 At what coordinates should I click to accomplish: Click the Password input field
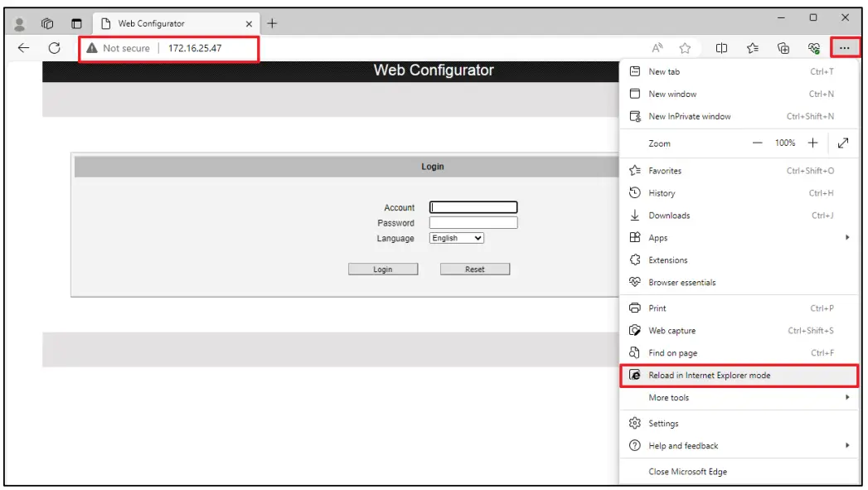click(x=473, y=223)
